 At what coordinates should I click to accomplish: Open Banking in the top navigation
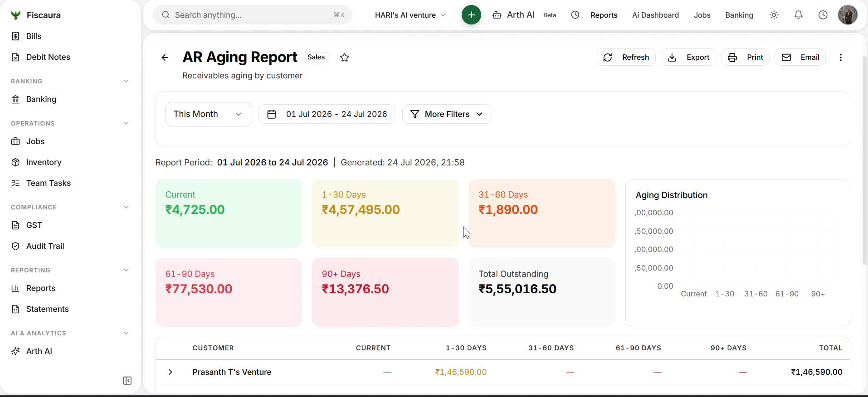[739, 15]
